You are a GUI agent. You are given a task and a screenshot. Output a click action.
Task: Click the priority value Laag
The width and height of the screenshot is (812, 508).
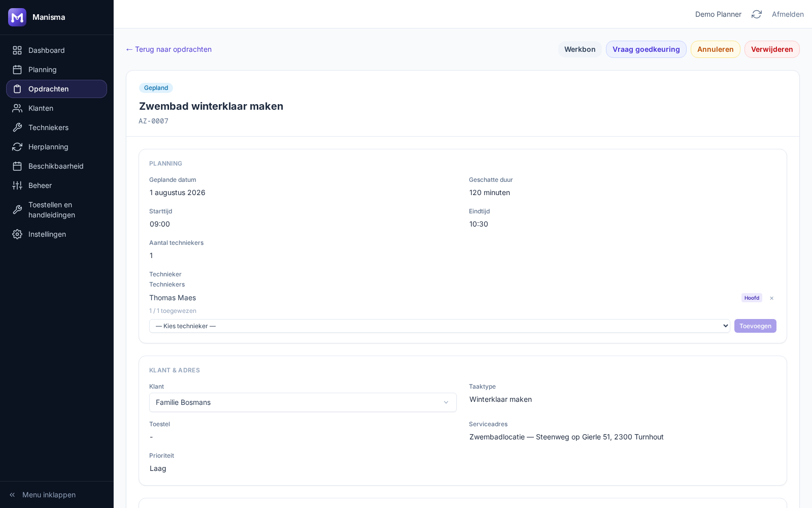(x=158, y=468)
